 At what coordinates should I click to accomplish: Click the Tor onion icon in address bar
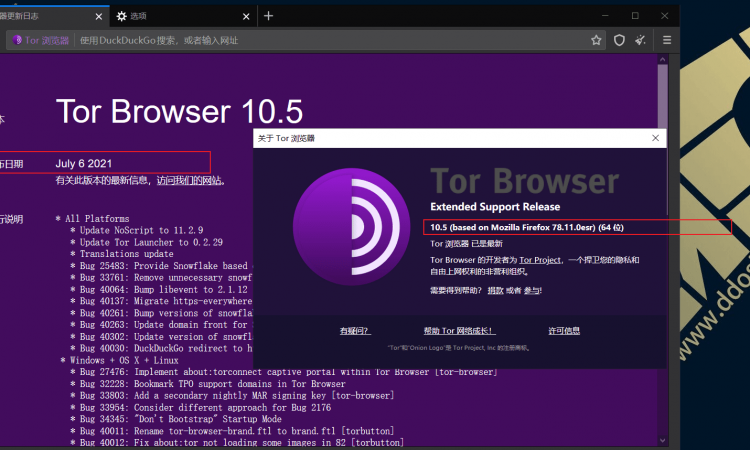pyautogui.click(x=17, y=40)
